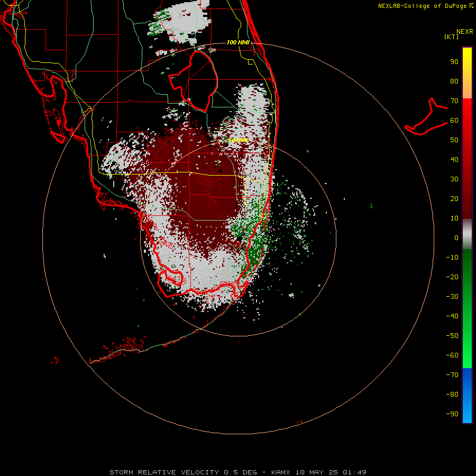
Task: Click the positive 40 scale label
Action: pos(454,160)
